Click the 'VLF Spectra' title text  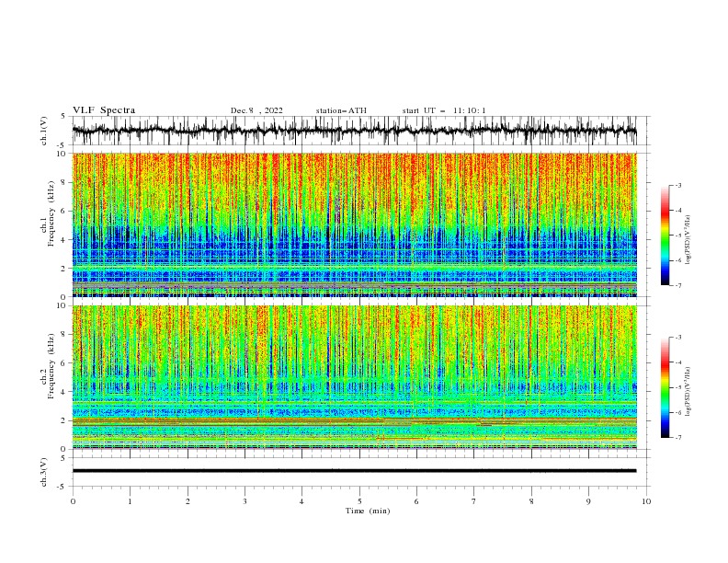(x=104, y=110)
